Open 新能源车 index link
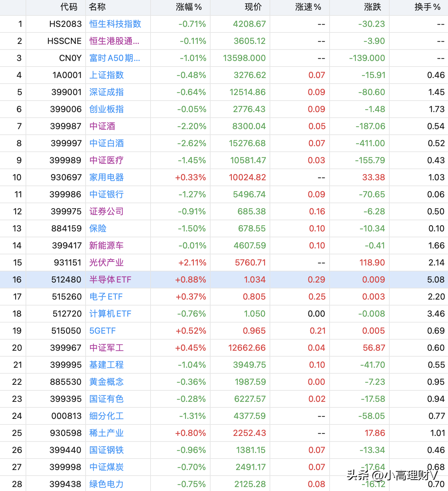 (107, 245)
